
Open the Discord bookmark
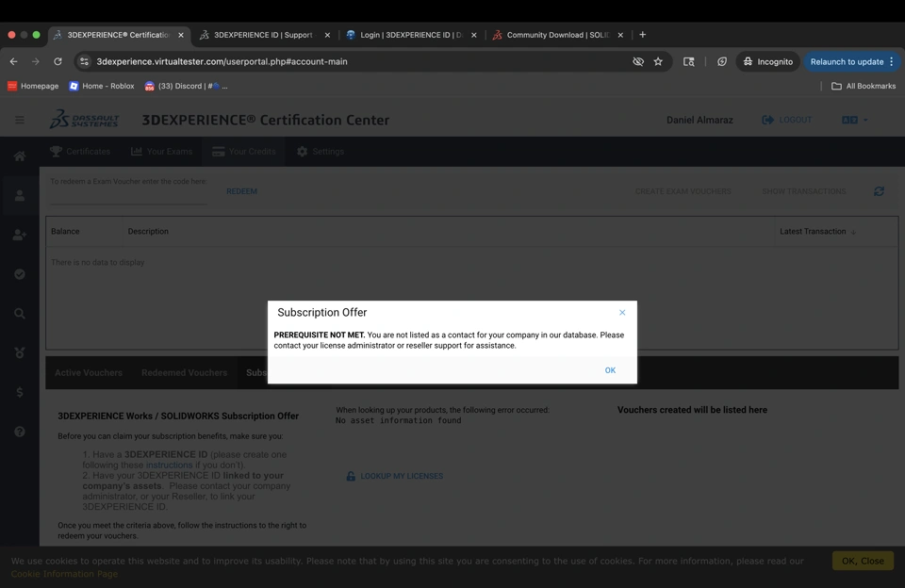pos(186,86)
